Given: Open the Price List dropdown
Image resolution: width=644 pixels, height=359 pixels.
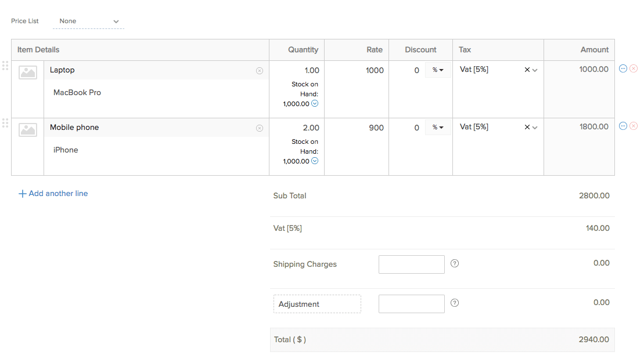Looking at the screenshot, I should 88,21.
